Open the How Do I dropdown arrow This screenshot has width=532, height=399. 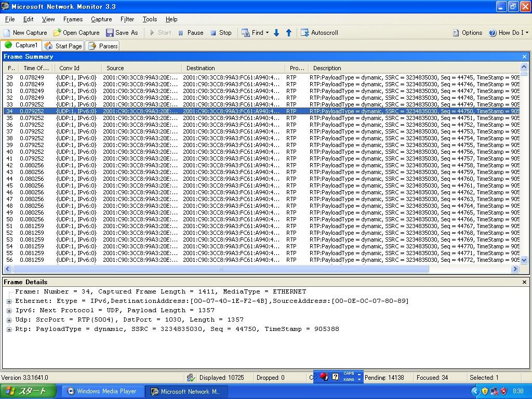click(x=527, y=33)
